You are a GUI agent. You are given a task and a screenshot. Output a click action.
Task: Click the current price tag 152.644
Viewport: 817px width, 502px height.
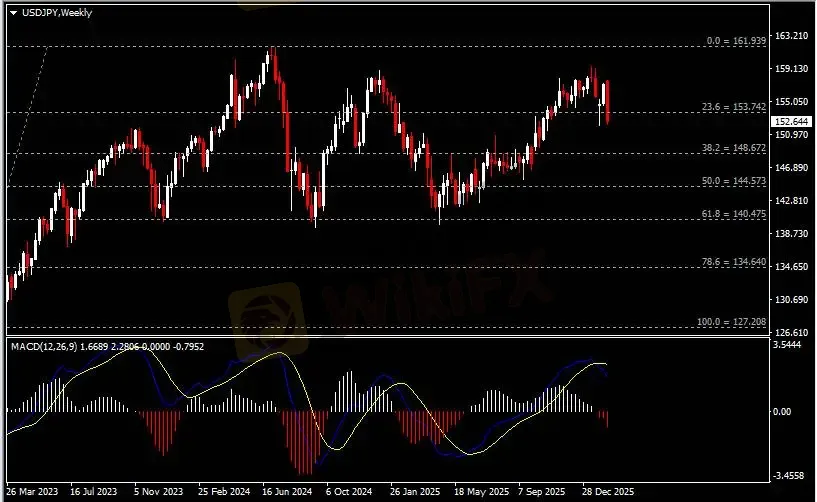pos(791,121)
